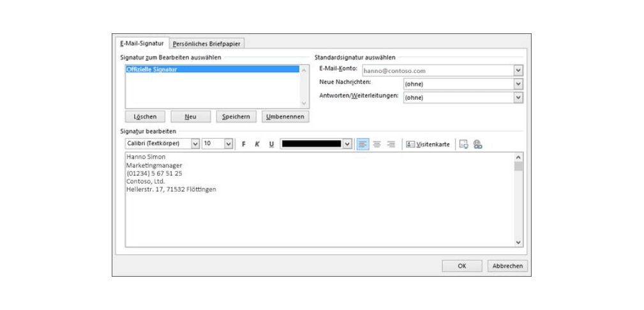The height and width of the screenshot is (310, 644).
Task: Insert a hyperlink into signature
Action: (x=477, y=144)
